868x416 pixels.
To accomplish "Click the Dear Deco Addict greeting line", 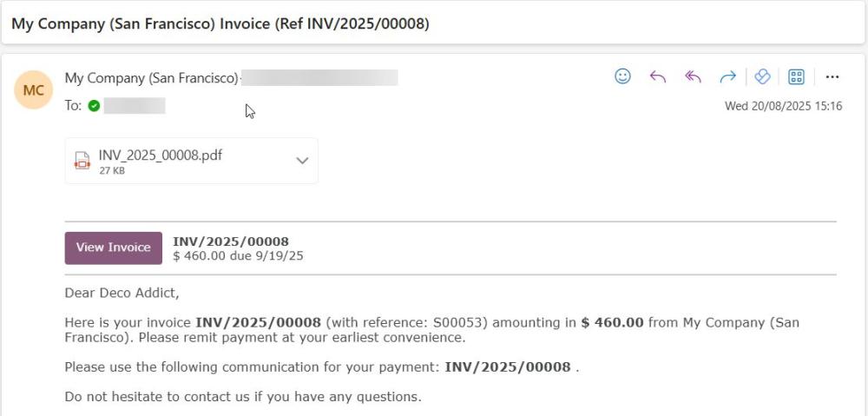I will pyautogui.click(x=122, y=293).
